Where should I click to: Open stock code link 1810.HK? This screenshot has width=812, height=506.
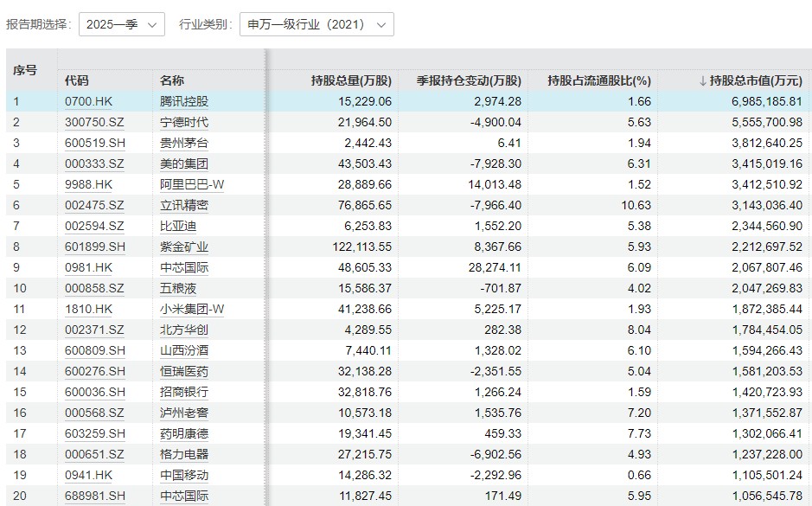pyautogui.click(x=88, y=309)
